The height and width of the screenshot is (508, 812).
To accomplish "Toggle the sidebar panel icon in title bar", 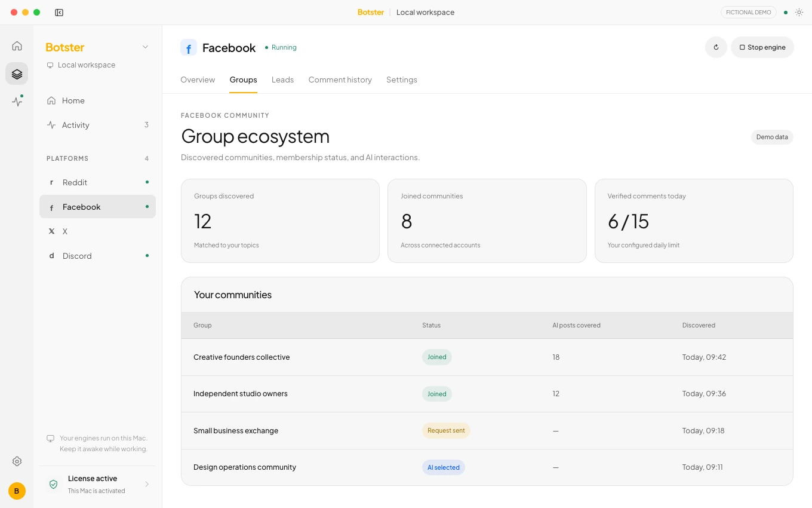I will (59, 12).
